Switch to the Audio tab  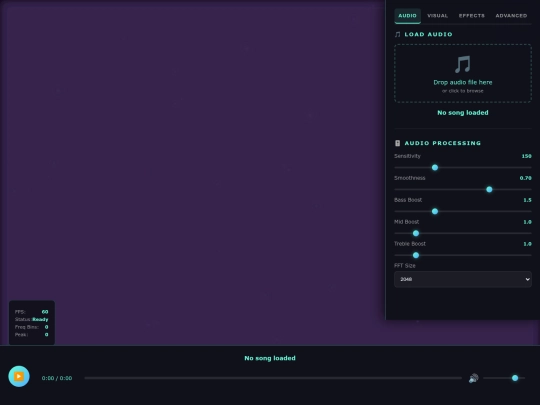407,16
